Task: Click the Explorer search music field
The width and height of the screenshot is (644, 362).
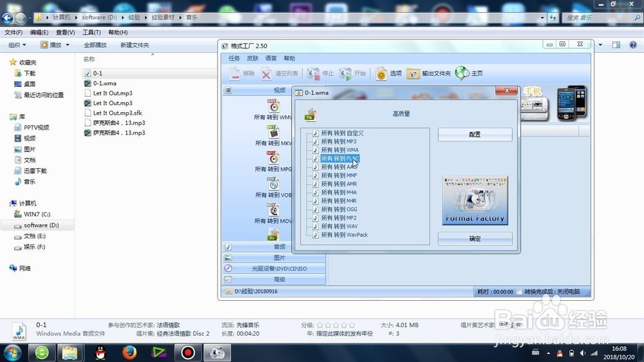Action: [x=601, y=17]
